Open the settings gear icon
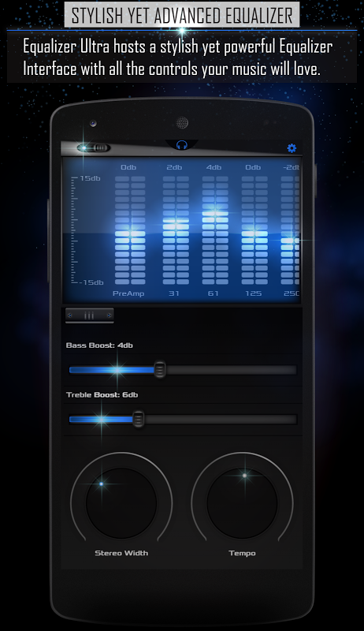This screenshot has height=631, width=364. coord(292,148)
